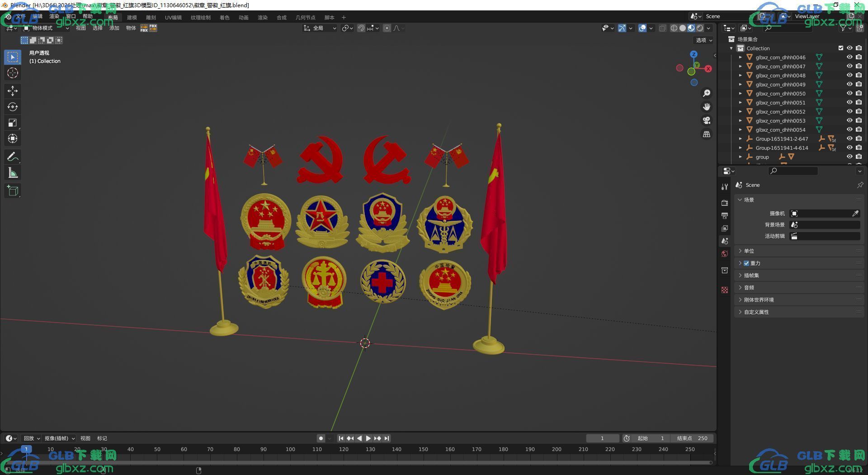Toggle auto keying record button
This screenshot has width=868, height=475.
[x=321, y=438]
